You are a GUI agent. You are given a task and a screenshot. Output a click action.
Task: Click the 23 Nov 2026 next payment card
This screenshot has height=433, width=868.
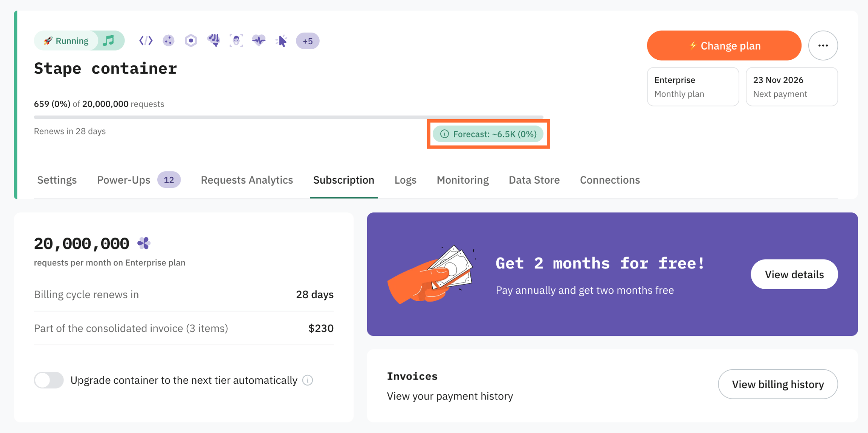[792, 87]
